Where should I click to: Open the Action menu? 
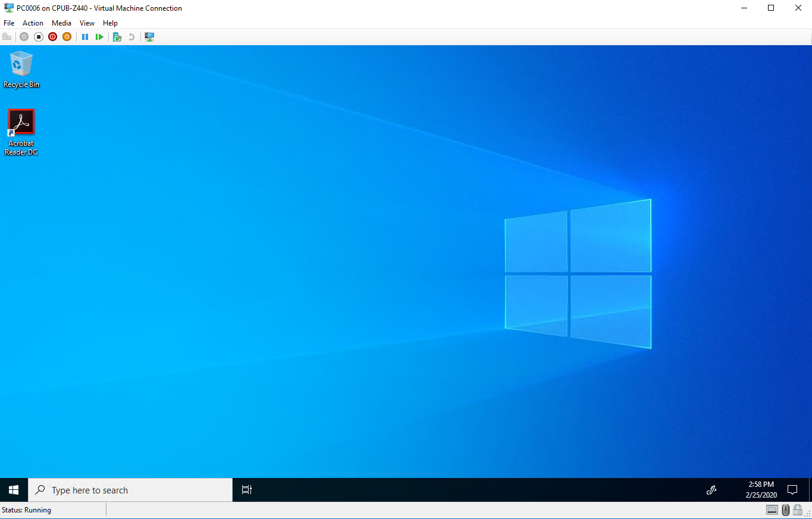33,23
